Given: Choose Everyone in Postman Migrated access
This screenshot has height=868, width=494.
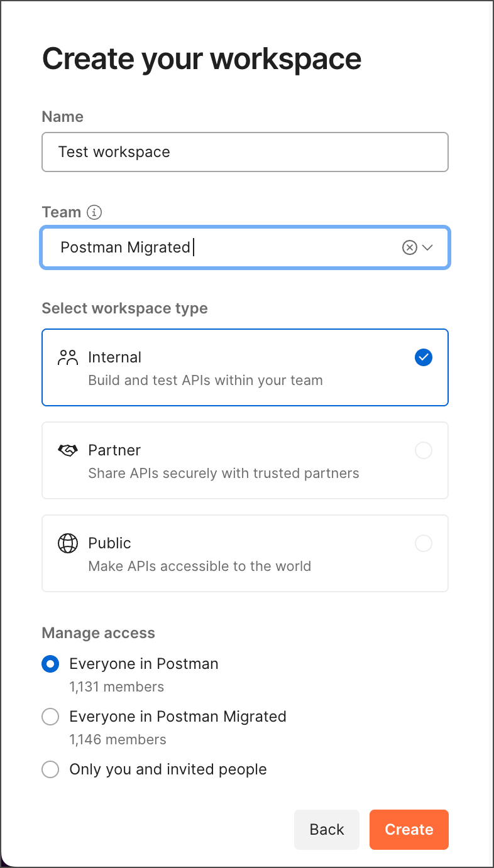Looking at the screenshot, I should click(50, 717).
